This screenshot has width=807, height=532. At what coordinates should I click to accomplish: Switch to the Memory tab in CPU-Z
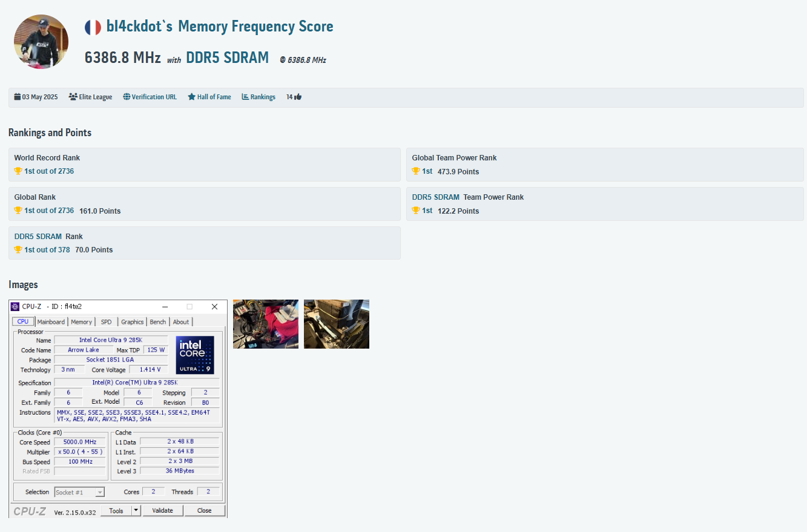point(81,322)
